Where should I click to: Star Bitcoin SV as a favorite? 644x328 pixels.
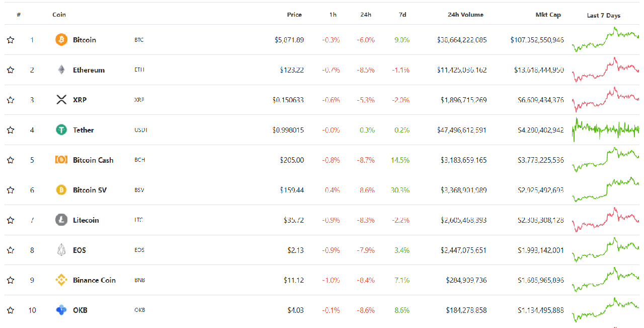click(x=10, y=190)
